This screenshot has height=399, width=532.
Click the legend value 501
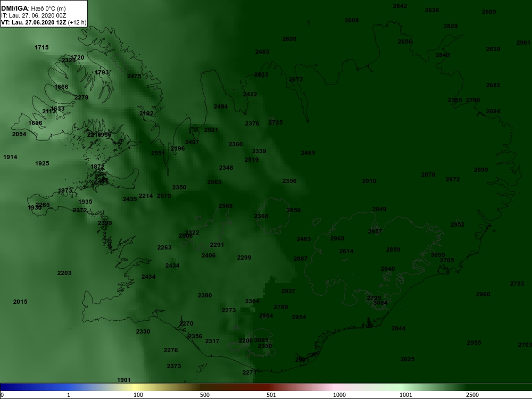click(x=271, y=395)
